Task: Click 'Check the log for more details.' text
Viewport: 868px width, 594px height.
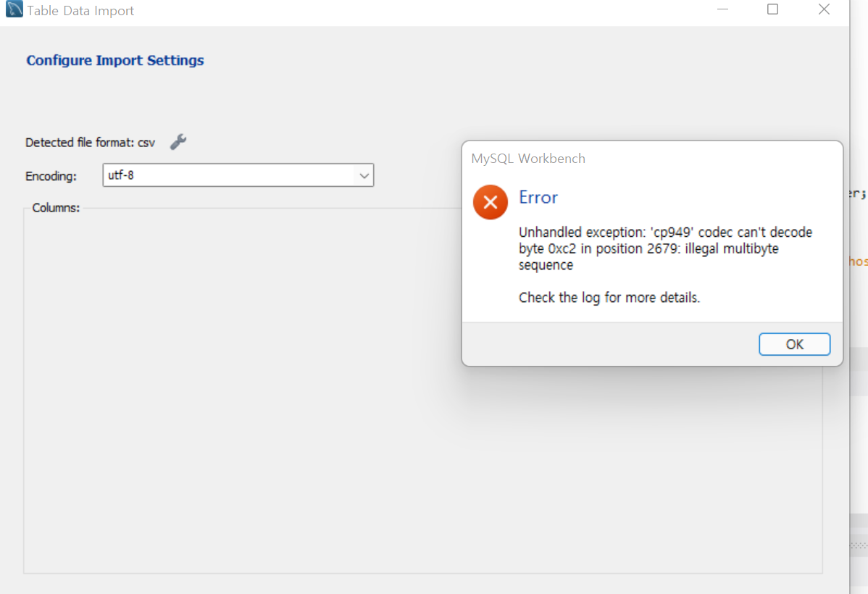Action: pyautogui.click(x=609, y=298)
